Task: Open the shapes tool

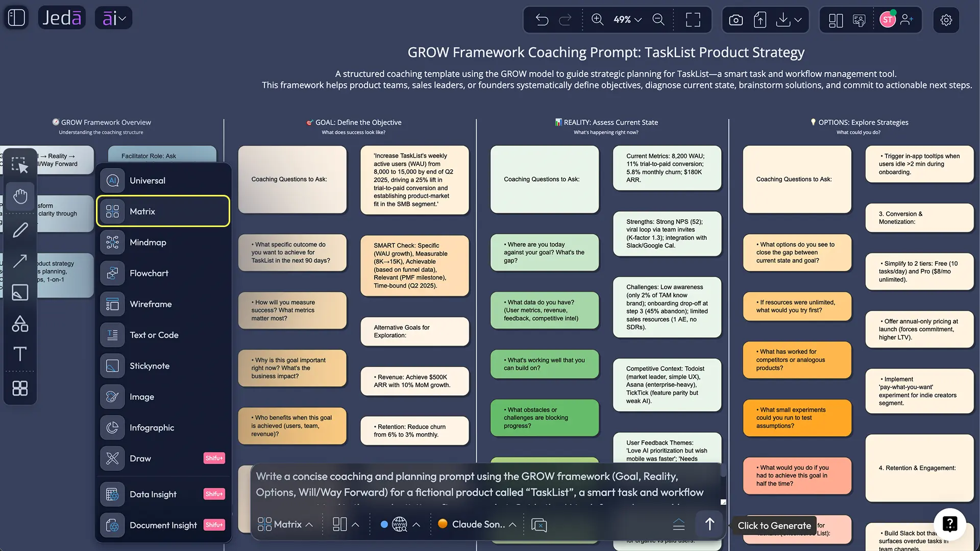Action: pos(20,323)
